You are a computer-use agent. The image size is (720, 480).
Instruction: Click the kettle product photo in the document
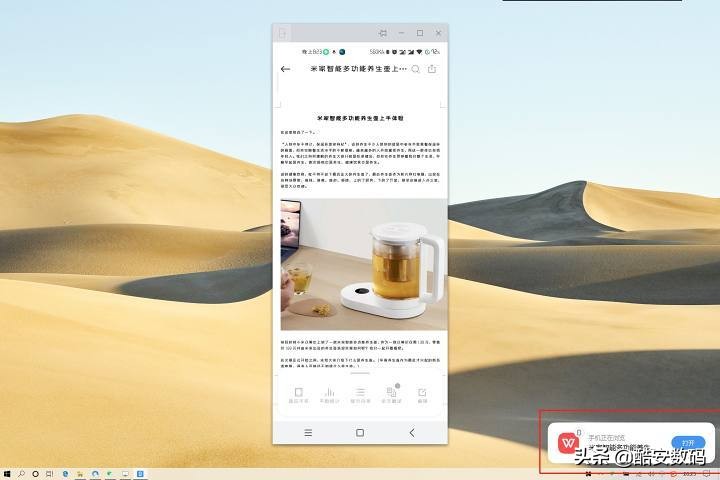[364, 265]
